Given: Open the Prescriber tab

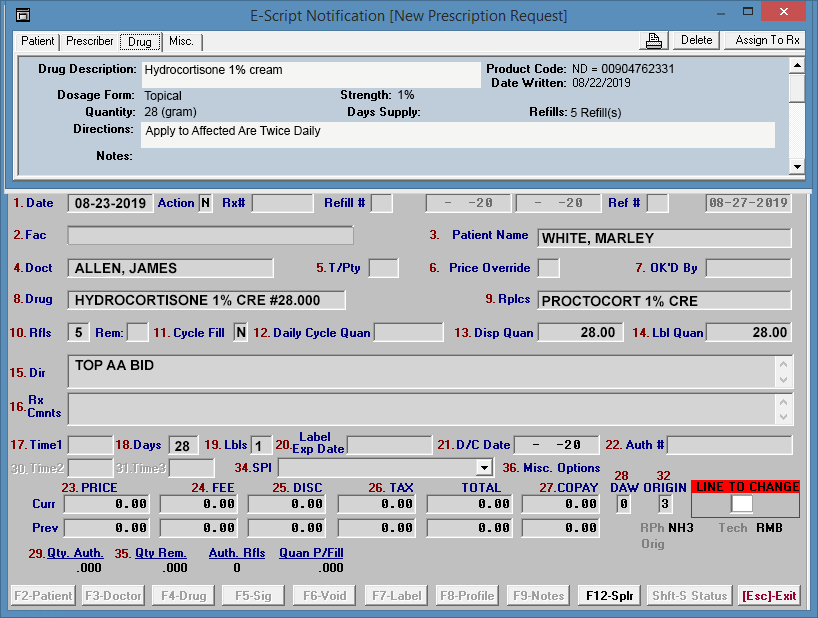Looking at the screenshot, I should pos(90,41).
